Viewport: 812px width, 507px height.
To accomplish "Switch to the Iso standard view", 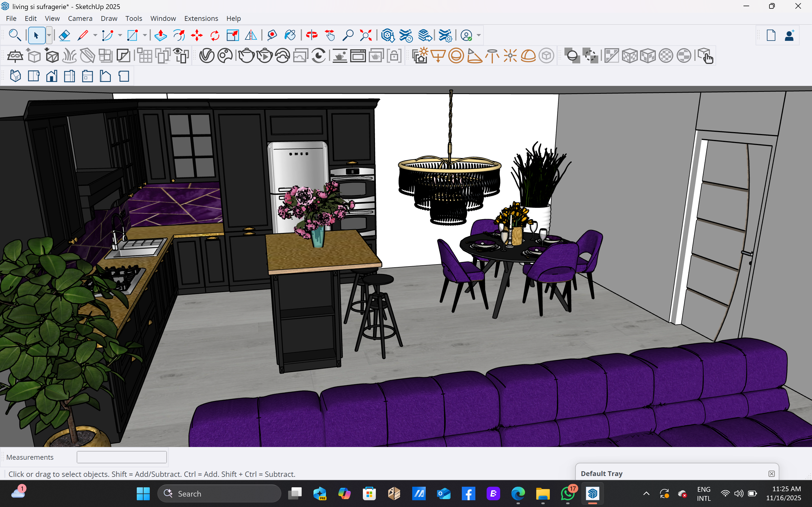I will 16,76.
